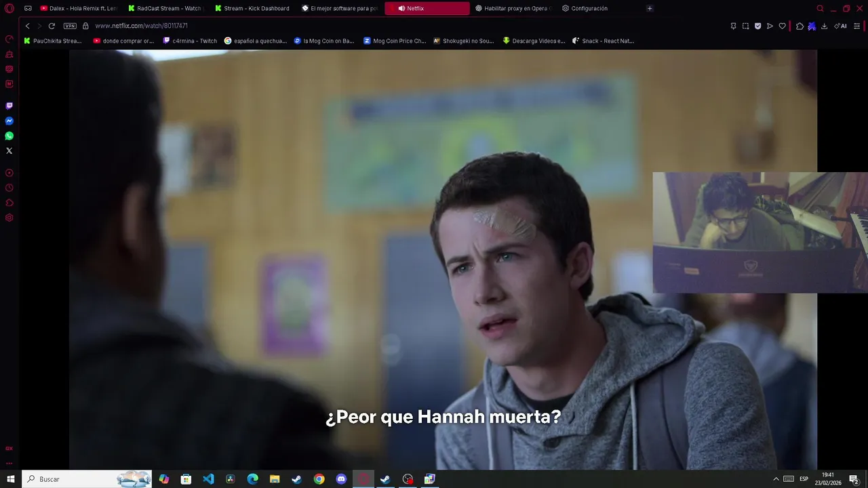The height and width of the screenshot is (488, 868).
Task: Change the ESP input language
Action: 804,479
